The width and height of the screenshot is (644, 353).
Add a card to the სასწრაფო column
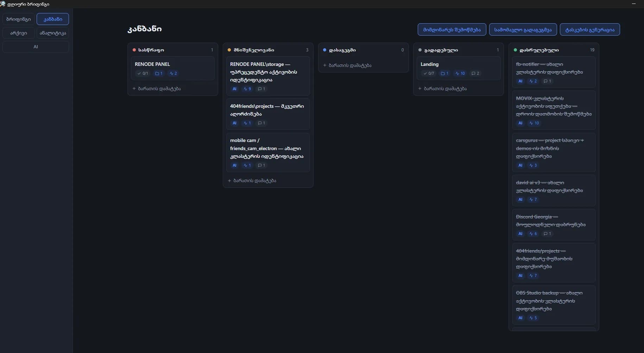(157, 88)
